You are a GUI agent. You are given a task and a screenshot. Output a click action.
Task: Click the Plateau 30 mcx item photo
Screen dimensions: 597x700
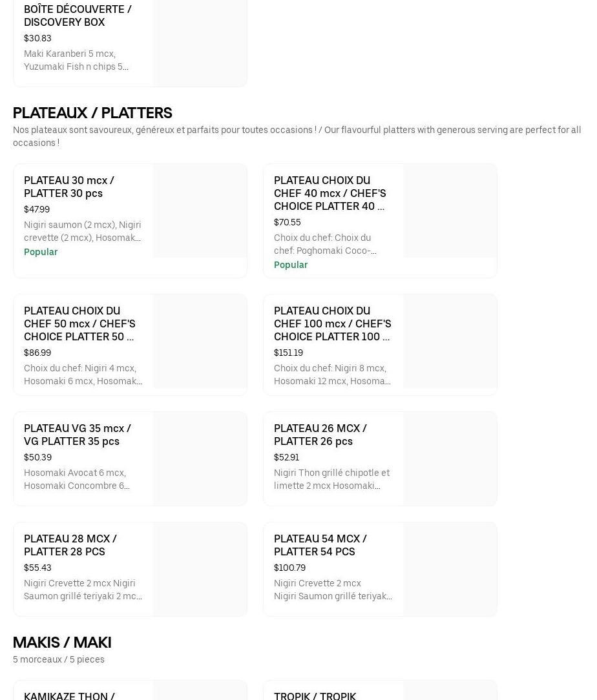coord(200,211)
